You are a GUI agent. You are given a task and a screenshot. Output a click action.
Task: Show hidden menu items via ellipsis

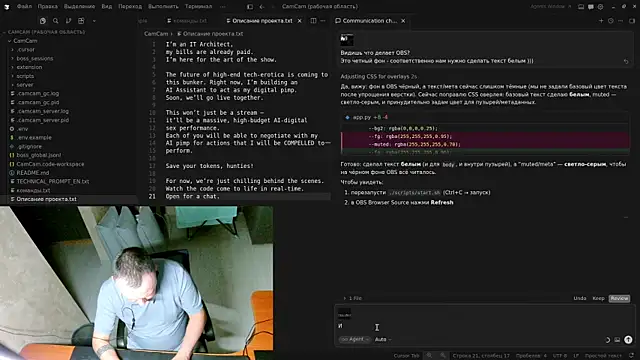coord(222,7)
